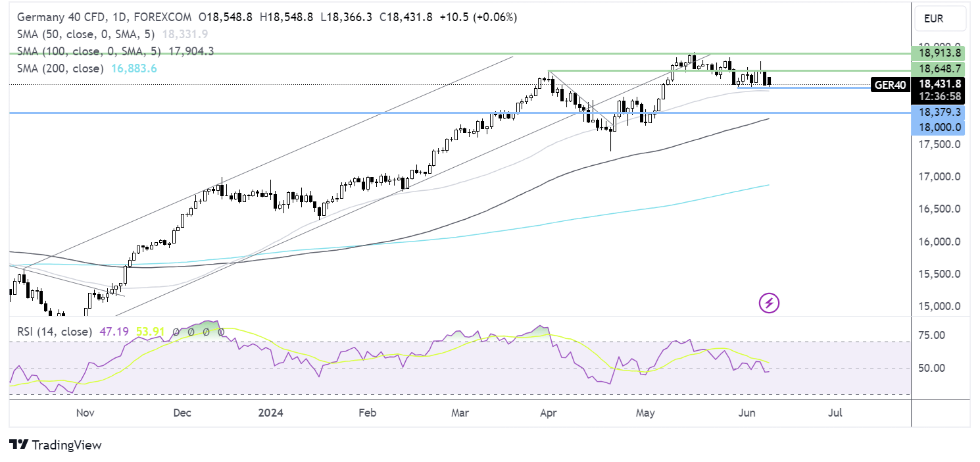This screenshot has height=462, width=980.
Task: Click the SMA 50 indicator legend
Action: pos(85,34)
